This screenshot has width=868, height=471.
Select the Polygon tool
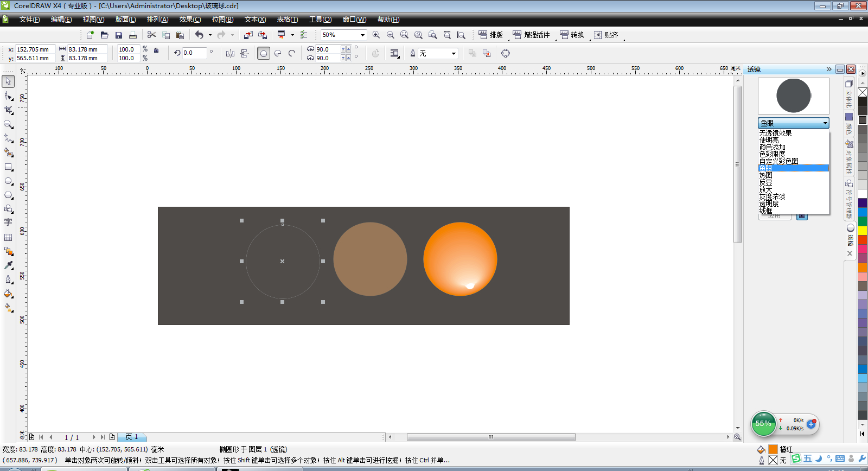[8, 195]
